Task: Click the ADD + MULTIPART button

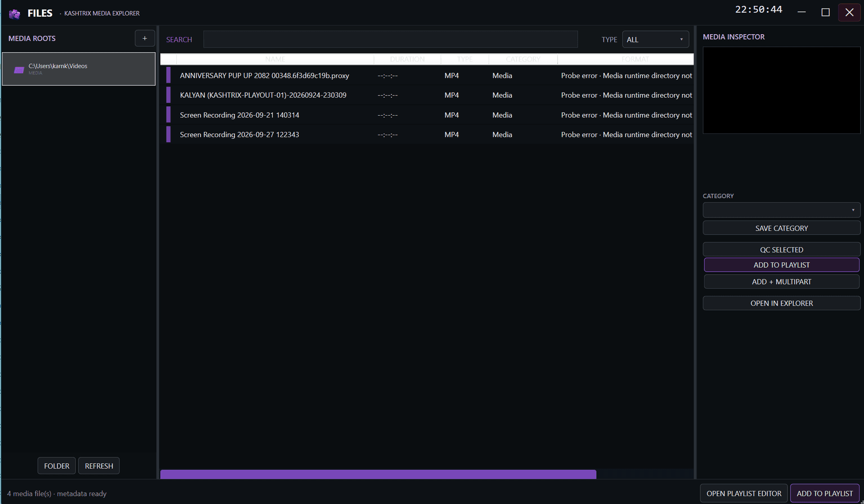Action: pyautogui.click(x=781, y=282)
